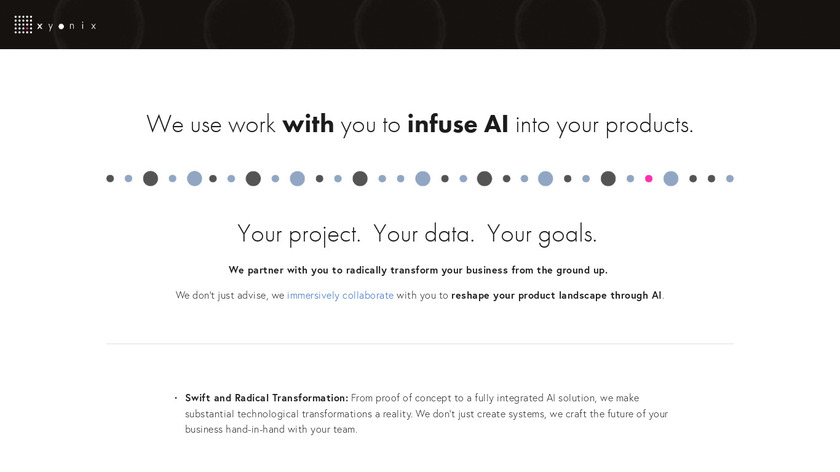Click the leftmost small dark dot
This screenshot has height=472, width=840.
tap(110, 179)
